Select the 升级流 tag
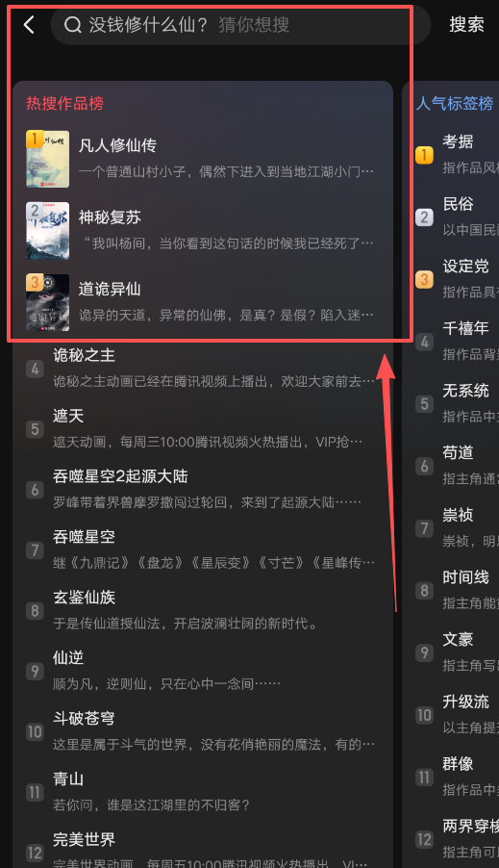 tap(465, 702)
